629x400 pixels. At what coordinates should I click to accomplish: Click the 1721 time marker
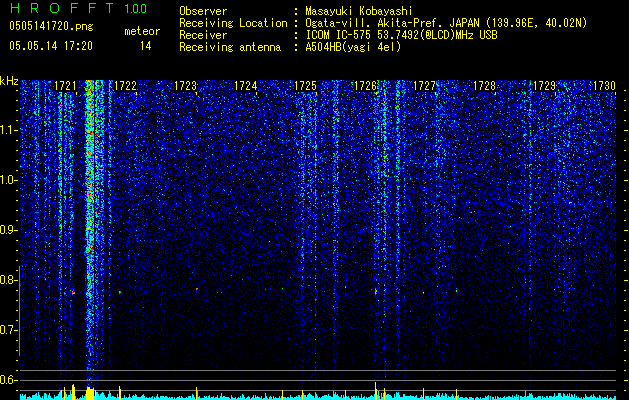[65, 85]
